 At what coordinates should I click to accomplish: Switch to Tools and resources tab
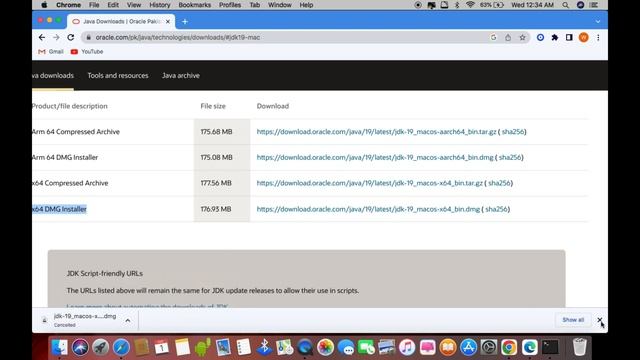click(118, 76)
